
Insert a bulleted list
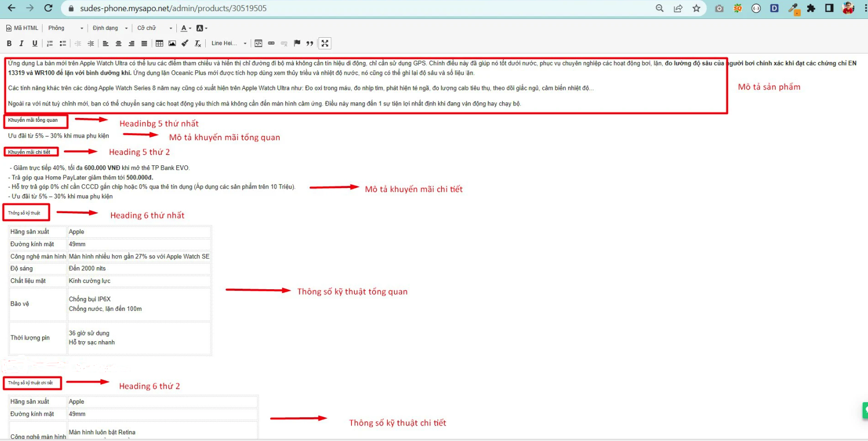(62, 44)
